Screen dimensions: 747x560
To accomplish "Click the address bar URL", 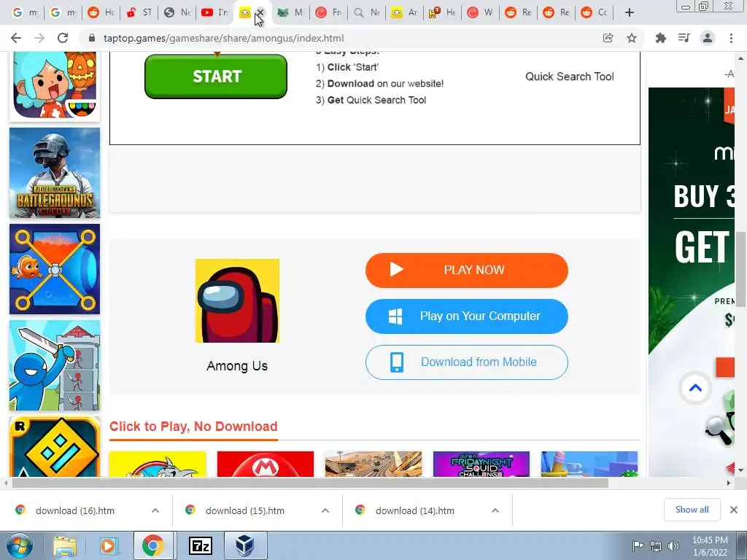I will click(223, 38).
